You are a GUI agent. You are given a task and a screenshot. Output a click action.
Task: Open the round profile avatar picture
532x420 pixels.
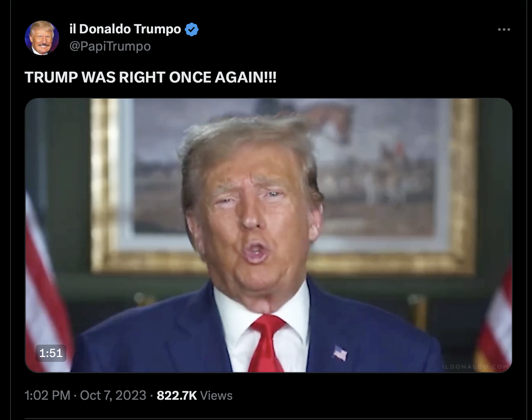42,38
